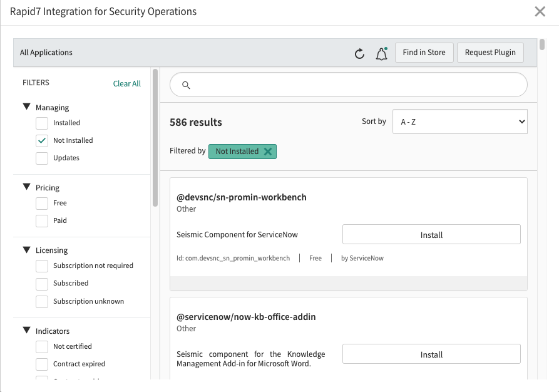The width and height of the screenshot is (559, 392).
Task: Collapse the Managing filter section
Action: (x=27, y=106)
